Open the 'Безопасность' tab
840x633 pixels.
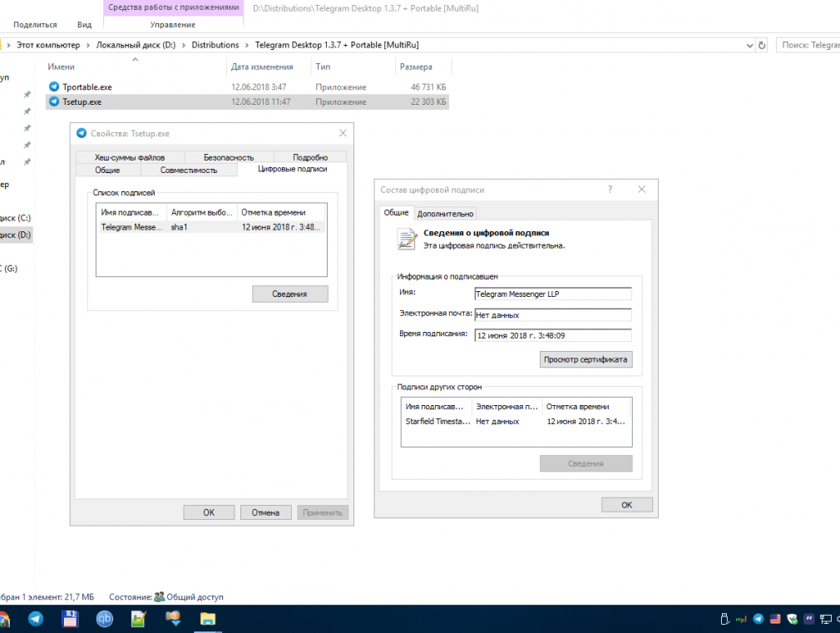(229, 157)
